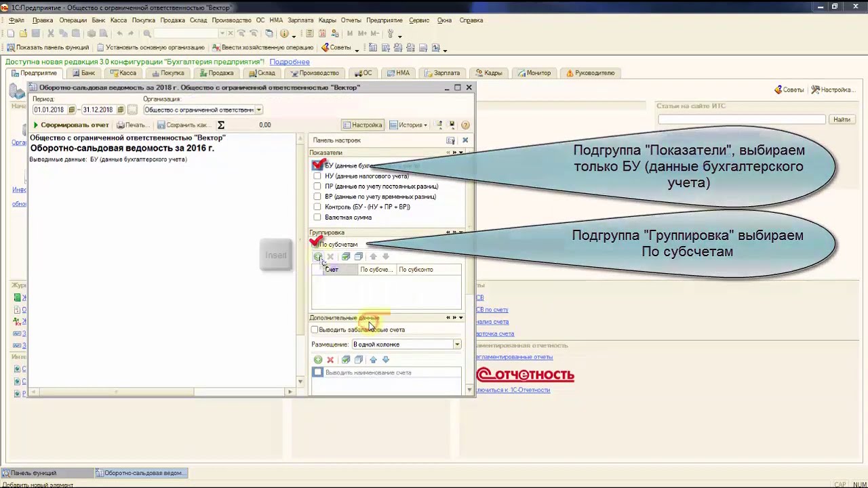Switch to the Зарплата tab
Image resolution: width=868 pixels, height=488 pixels.
click(x=442, y=73)
